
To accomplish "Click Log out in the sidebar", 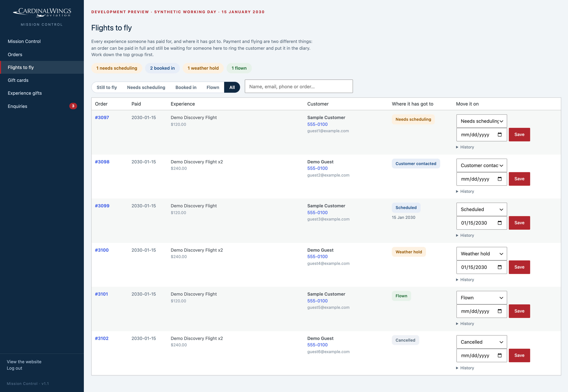I will point(14,368).
